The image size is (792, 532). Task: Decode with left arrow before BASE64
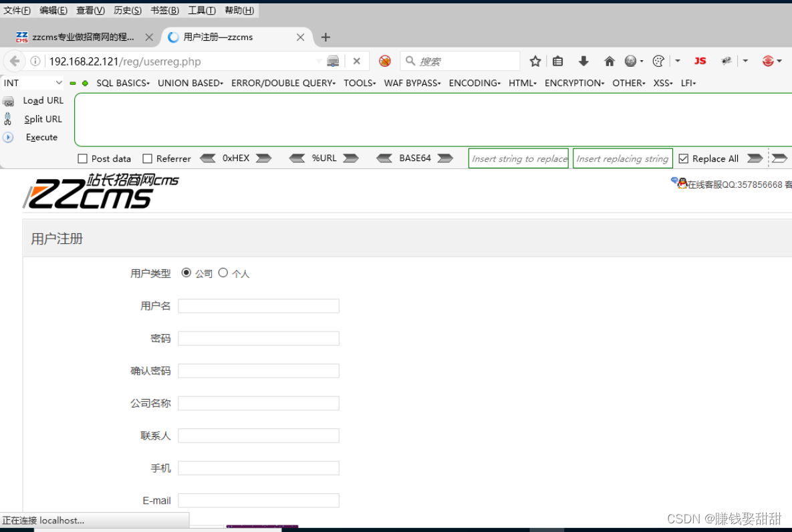click(x=384, y=158)
